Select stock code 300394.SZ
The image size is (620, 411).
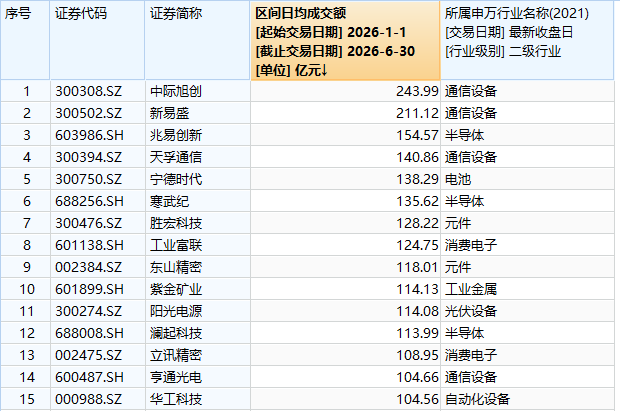pos(89,157)
